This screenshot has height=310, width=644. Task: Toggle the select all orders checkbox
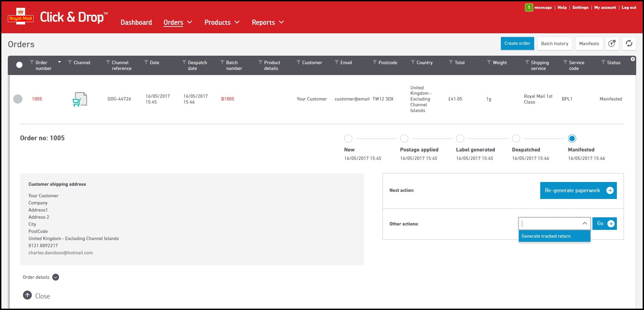coord(19,65)
